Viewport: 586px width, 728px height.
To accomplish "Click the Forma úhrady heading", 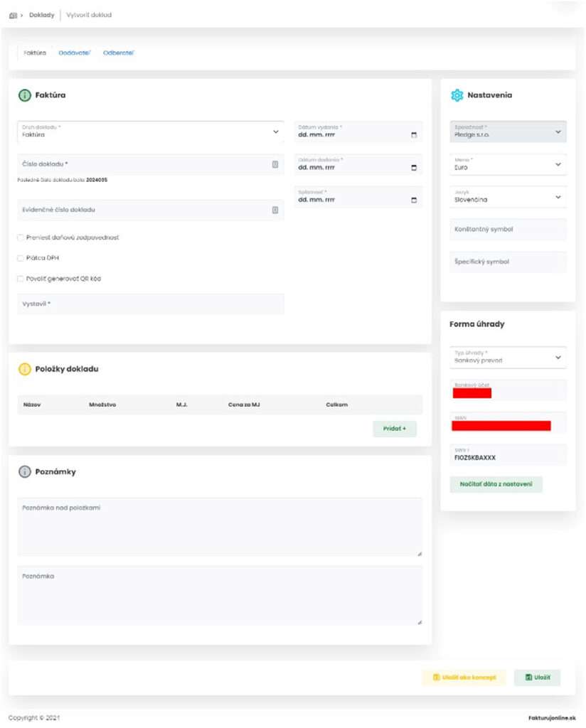I will (477, 324).
